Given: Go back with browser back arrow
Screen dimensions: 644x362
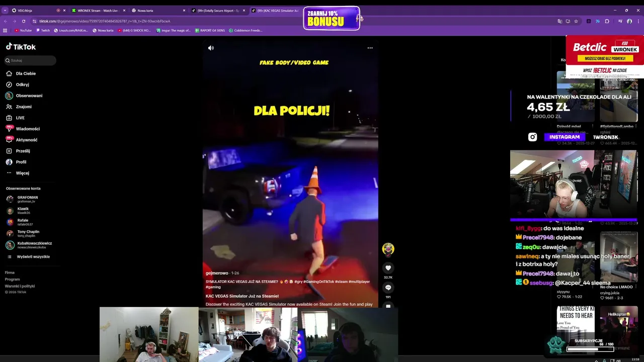Looking at the screenshot, I should coord(6,21).
